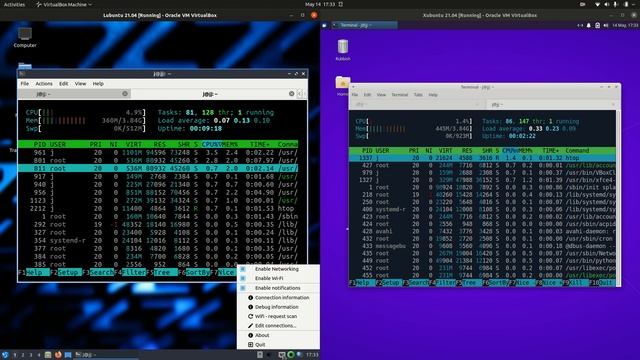Click CPU% column header in Lubuntu htop
The width and height of the screenshot is (640, 360).
coord(211,144)
